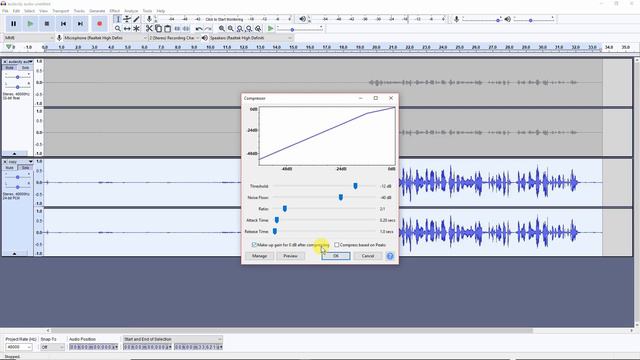The image size is (640, 360).
Task: Click the Zoom In icon
Action: (222, 29)
